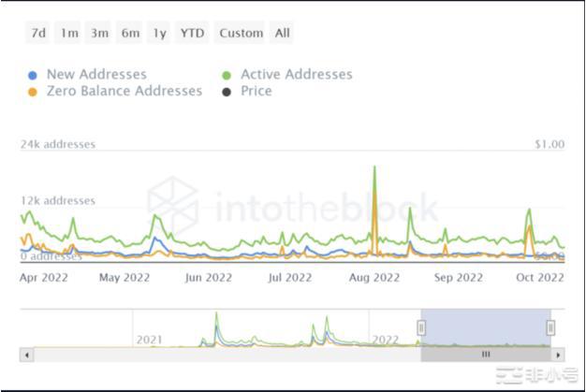
Task: Click the horizontal scrollbar thumb grip
Action: (486, 355)
